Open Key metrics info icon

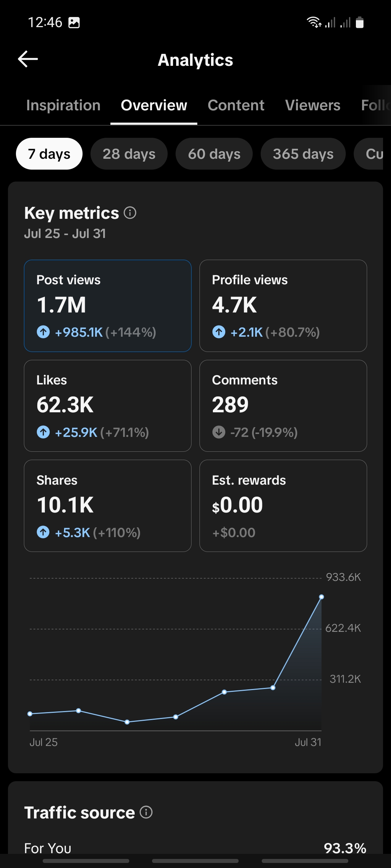coord(130,213)
